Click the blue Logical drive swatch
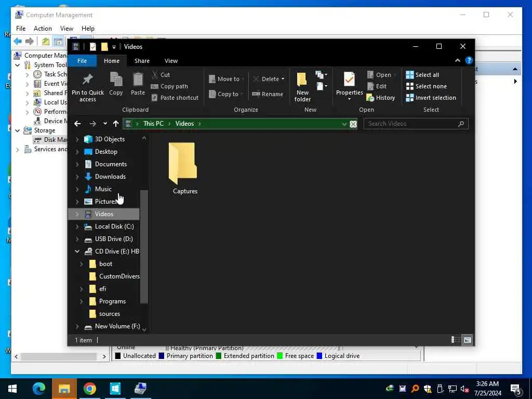 [320, 356]
